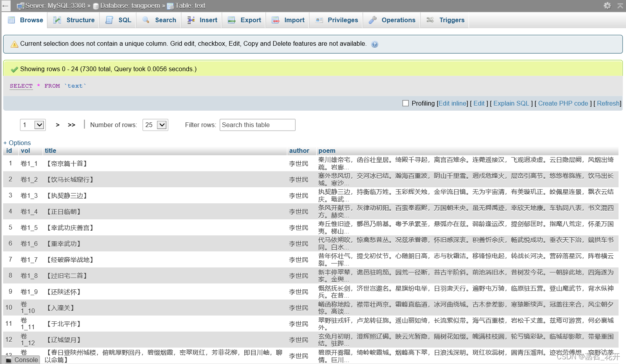Viewport: 626px width, 364px height.
Task: Click the Insert tab icon
Action: [x=191, y=20]
